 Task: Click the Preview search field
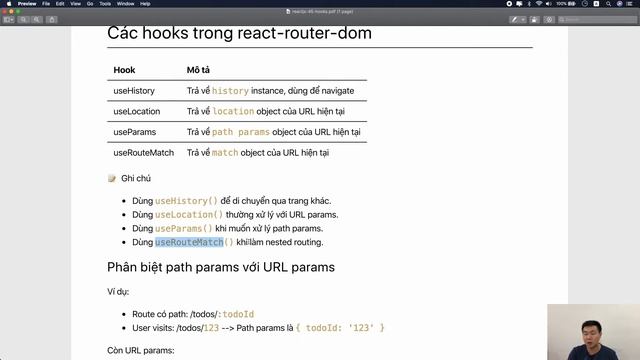[x=598, y=20]
